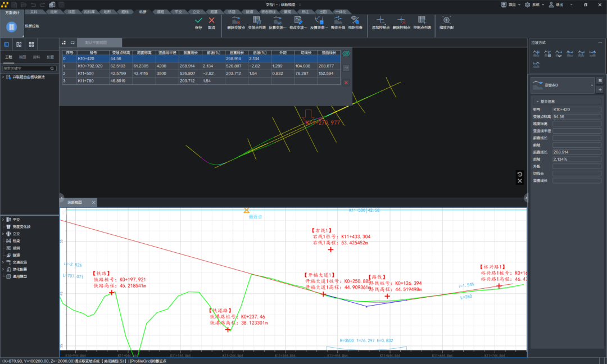Image resolution: width=607 pixels, height=364 pixels.
Task: Click the four-grid layout icon in left sidebar
Action: click(31, 44)
